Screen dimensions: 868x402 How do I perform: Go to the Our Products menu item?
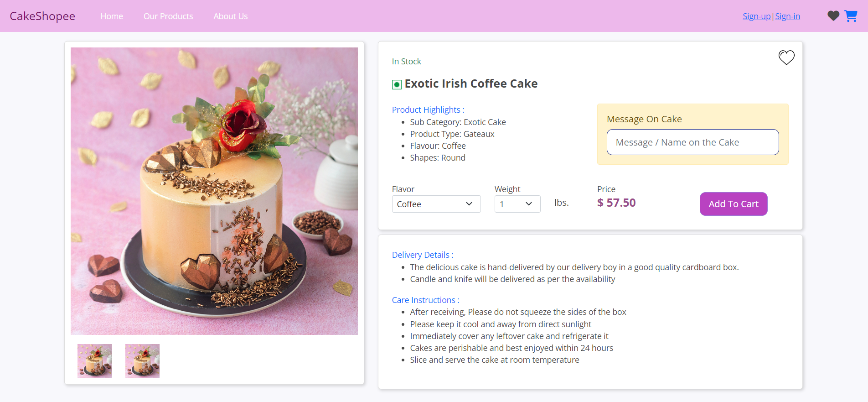[x=168, y=16]
